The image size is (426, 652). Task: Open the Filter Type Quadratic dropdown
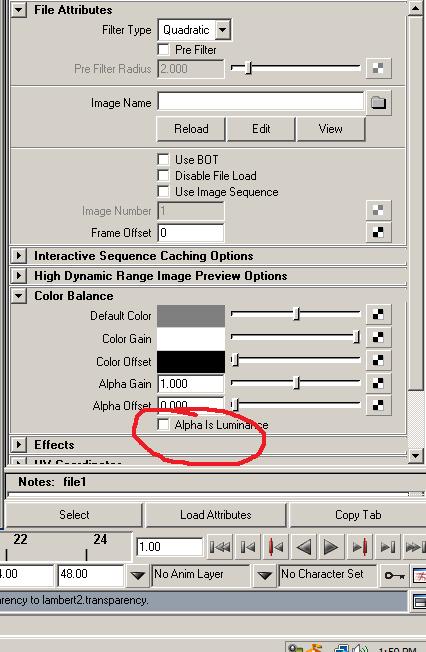tap(194, 30)
